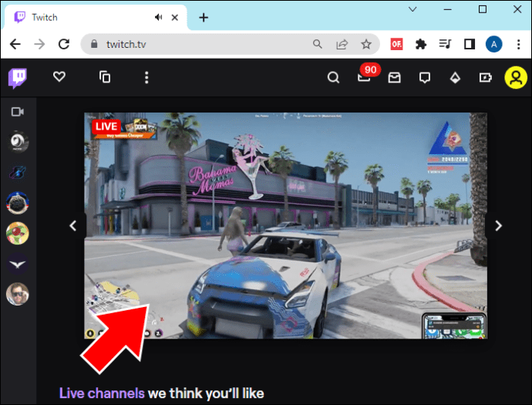
Task: Open the red-white-blue ringed channel avatar
Action: click(18, 203)
